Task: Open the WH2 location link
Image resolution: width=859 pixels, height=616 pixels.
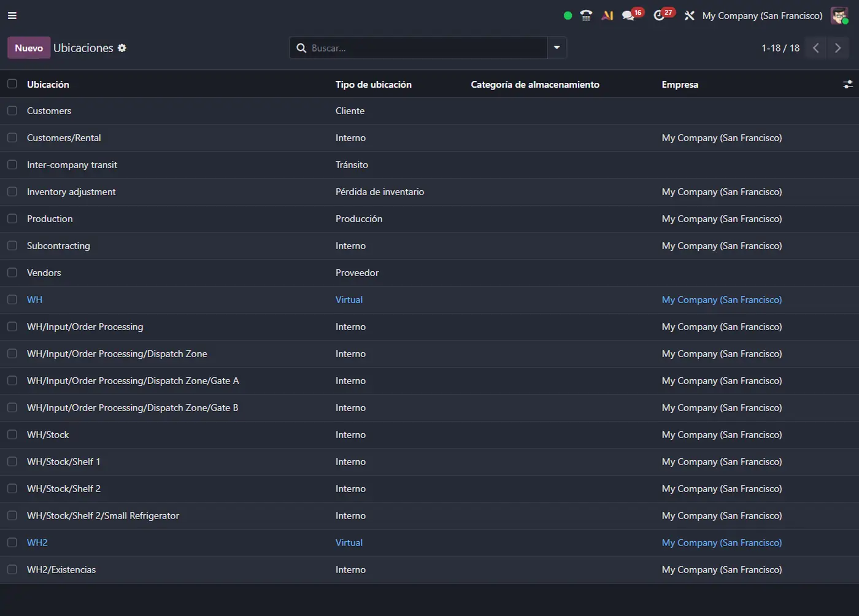Action: tap(37, 543)
